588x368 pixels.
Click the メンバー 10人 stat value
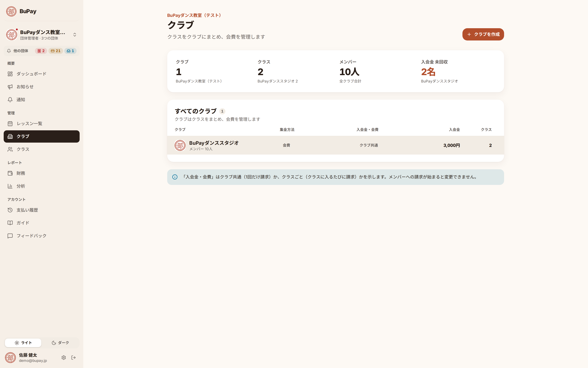coord(349,72)
